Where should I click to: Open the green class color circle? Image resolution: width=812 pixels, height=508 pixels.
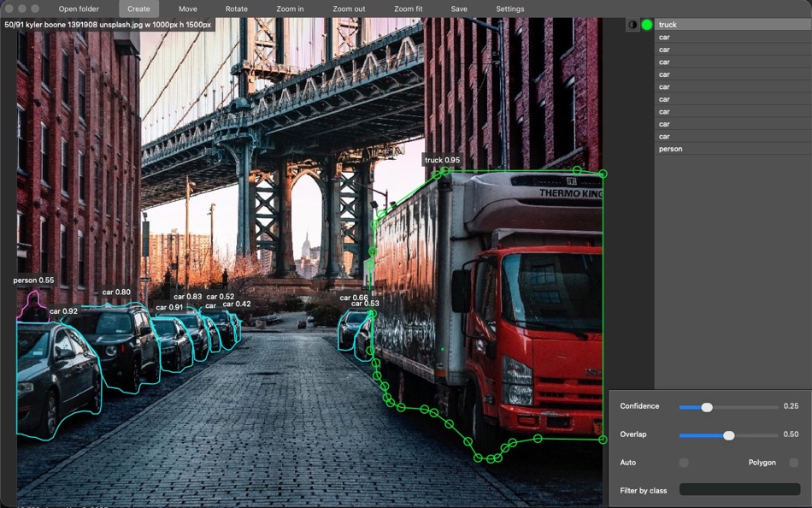(x=647, y=24)
